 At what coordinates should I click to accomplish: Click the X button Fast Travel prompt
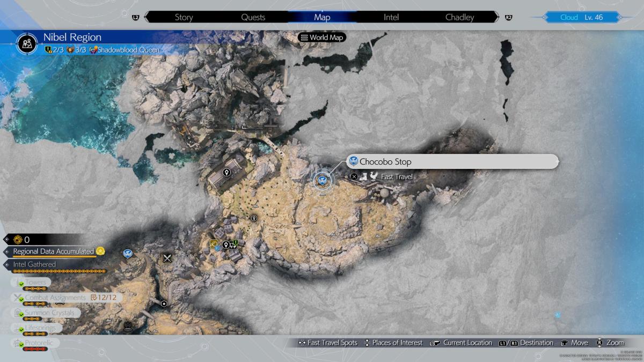click(354, 176)
